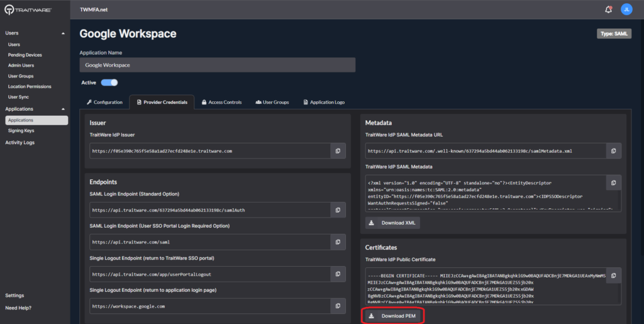Click the Application Name input field
This screenshot has height=324, width=644.
tap(217, 65)
